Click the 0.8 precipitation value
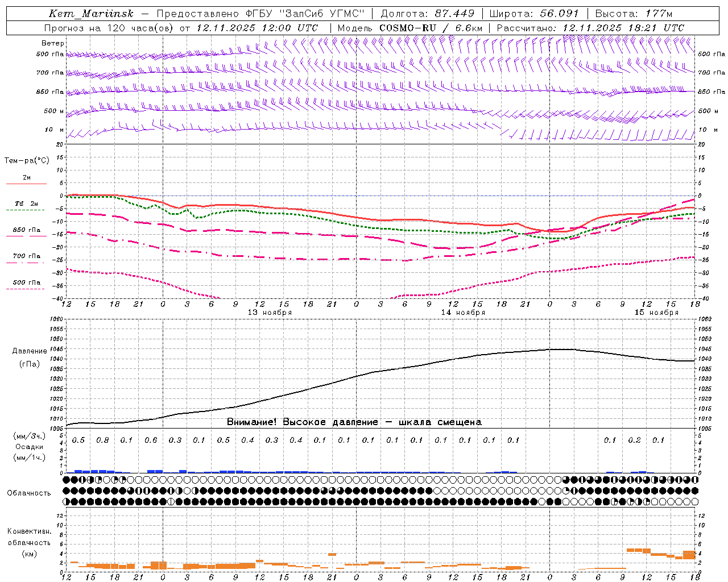 102,440
